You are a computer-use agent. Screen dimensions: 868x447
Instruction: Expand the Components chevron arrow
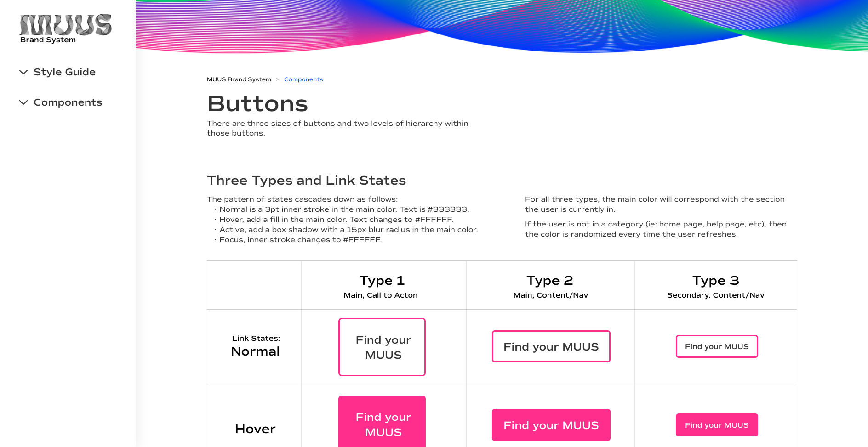coord(23,102)
